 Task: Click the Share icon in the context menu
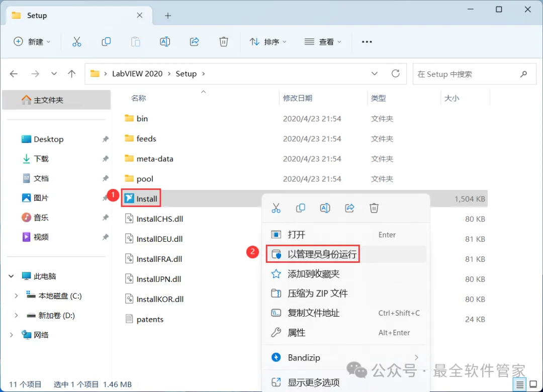click(x=349, y=208)
